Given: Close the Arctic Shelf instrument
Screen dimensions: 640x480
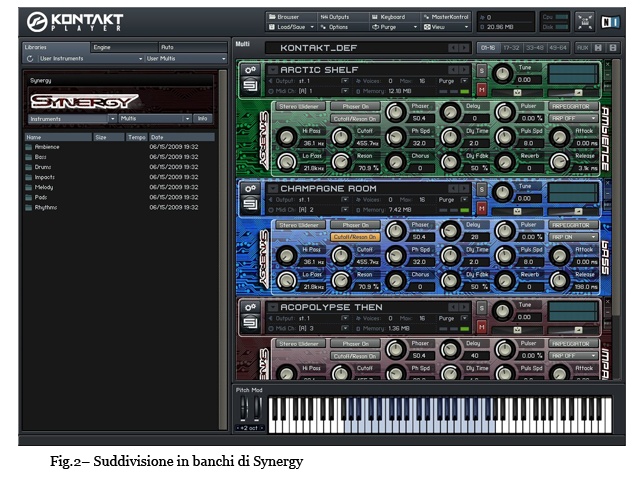Looking at the screenshot, I should [x=607, y=64].
